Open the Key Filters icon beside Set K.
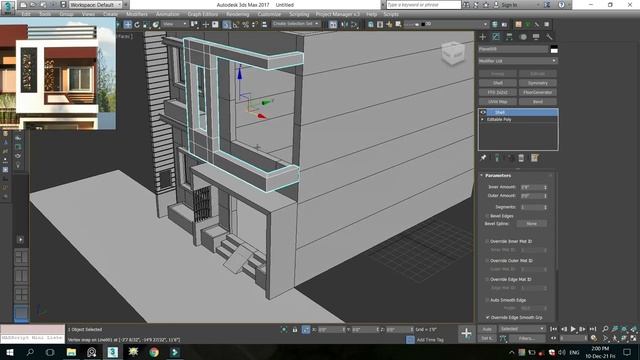Image resolution: width=640 pixels, height=360 pixels. (503, 338)
